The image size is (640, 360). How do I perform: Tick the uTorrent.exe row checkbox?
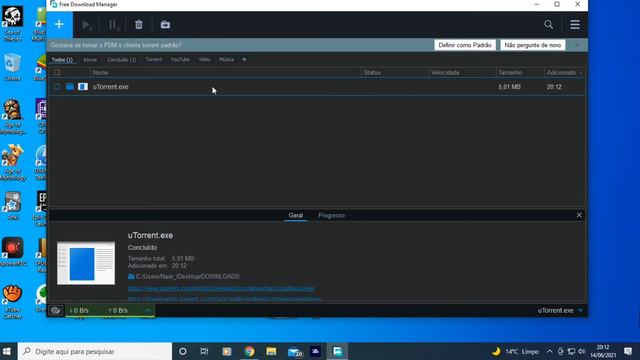point(57,87)
